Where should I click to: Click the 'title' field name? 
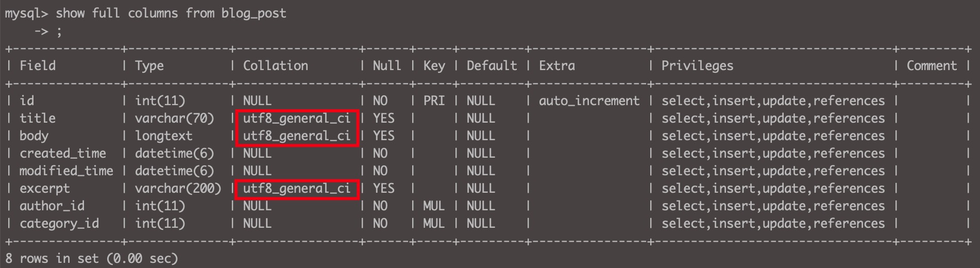(37, 119)
